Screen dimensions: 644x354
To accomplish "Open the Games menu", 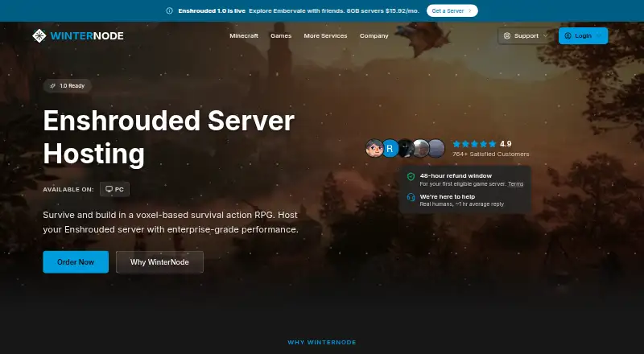I will tap(281, 35).
